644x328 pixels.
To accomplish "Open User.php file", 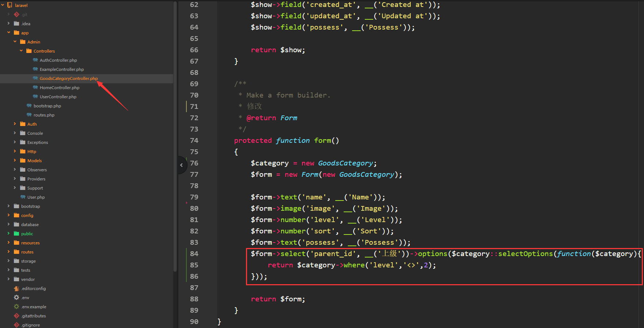I will (x=36, y=197).
